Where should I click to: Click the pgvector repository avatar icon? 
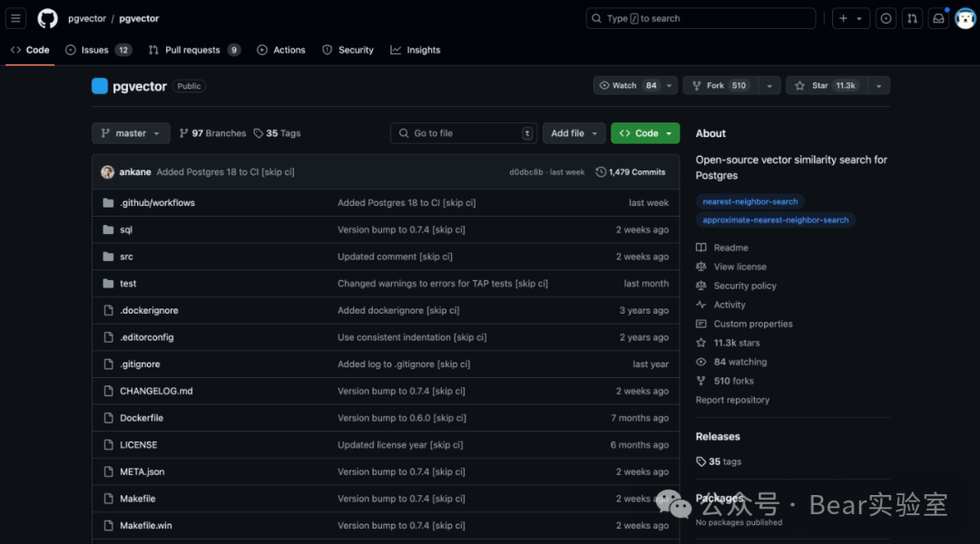(100, 86)
